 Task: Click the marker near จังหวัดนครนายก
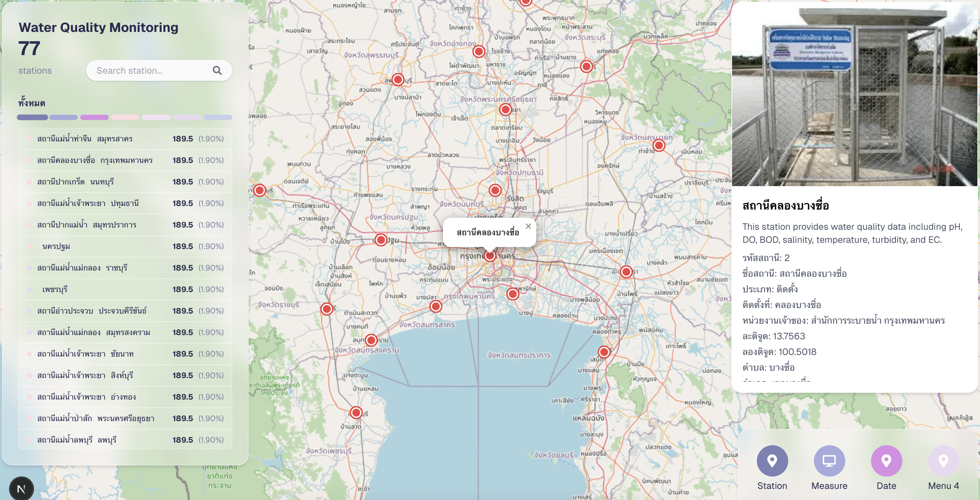(x=659, y=145)
